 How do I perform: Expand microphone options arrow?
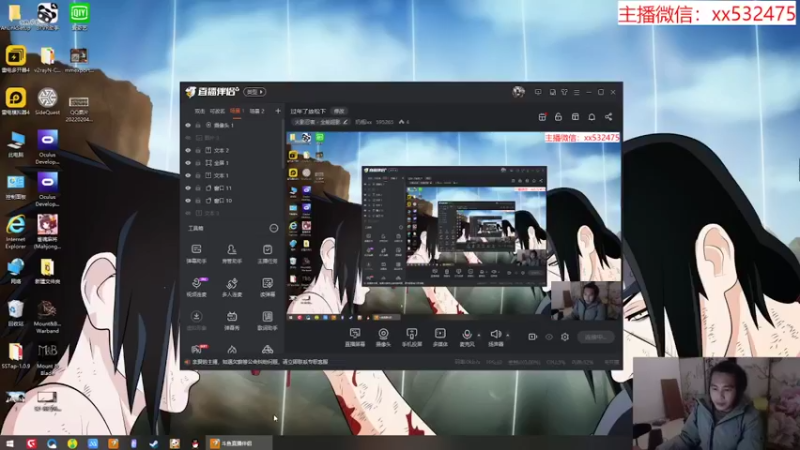(479, 335)
